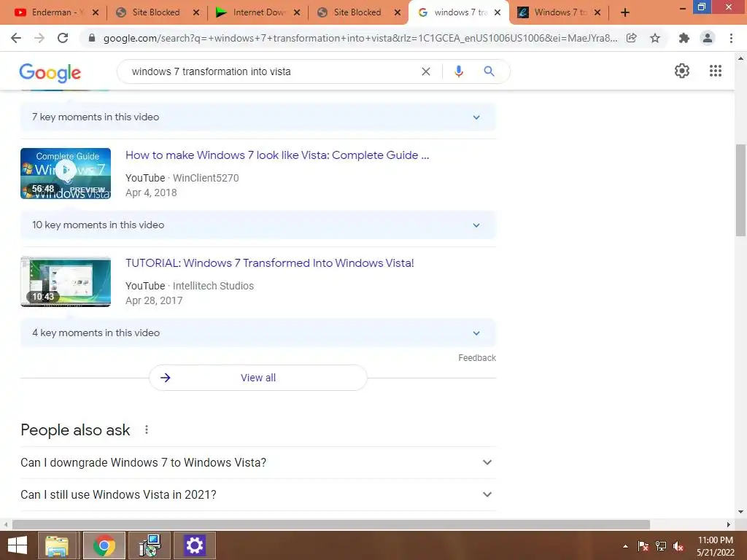Click the forward navigation arrow
Screen dimensions: 747x560
pyautogui.click(x=39, y=38)
